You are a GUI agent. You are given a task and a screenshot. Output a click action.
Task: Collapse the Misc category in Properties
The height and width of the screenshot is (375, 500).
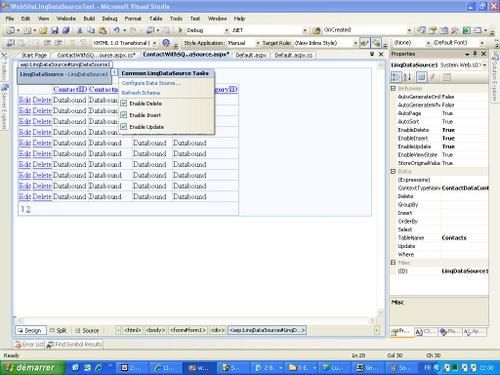pos(393,263)
